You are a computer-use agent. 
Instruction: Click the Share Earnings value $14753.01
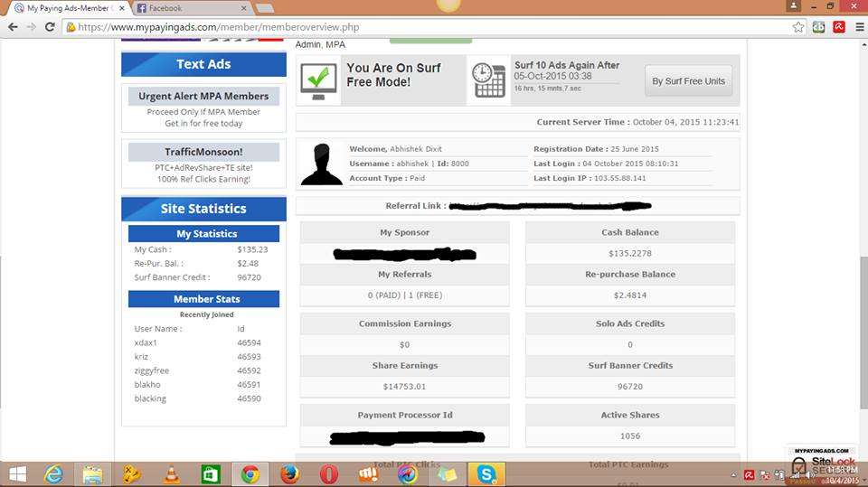(405, 387)
